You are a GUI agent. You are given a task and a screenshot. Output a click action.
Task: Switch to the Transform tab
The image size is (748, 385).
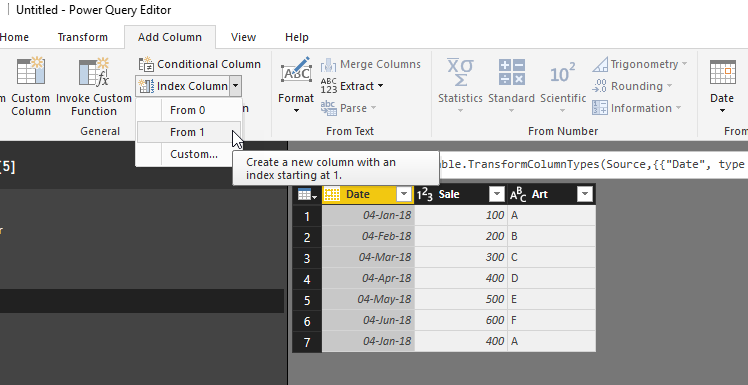[83, 37]
